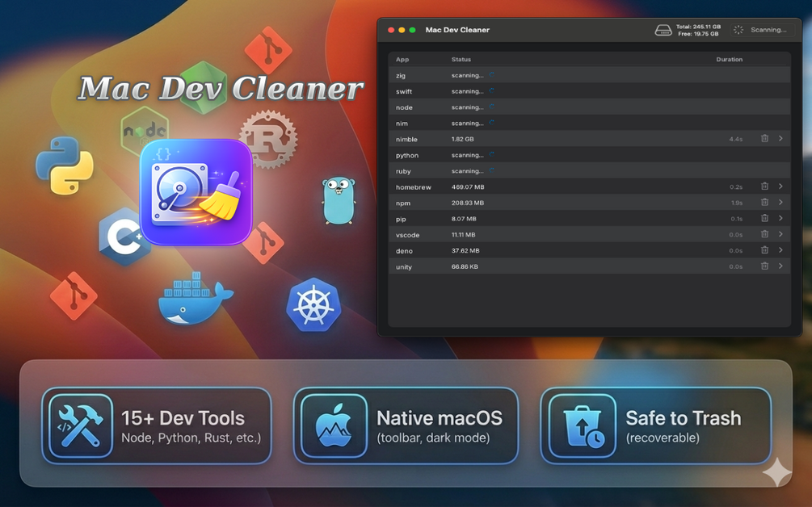Close the Mac Dev Cleaner window
This screenshot has width=812, height=507.
[391, 30]
